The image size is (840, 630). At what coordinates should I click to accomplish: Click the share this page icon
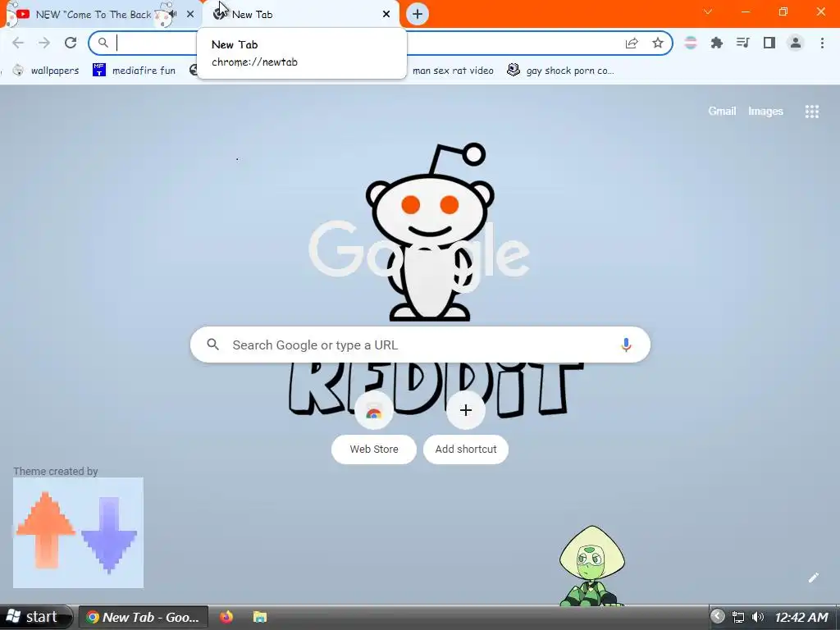[x=632, y=43]
